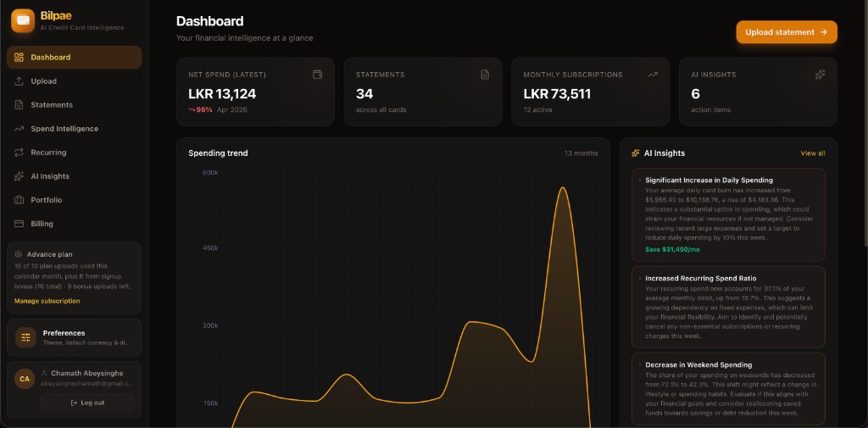
Task: Go to the Billing page
Action: [75, 225]
